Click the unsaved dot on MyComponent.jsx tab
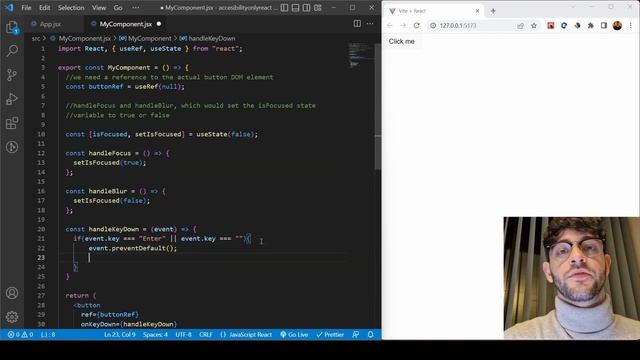The height and width of the screenshot is (360, 640). (x=159, y=24)
